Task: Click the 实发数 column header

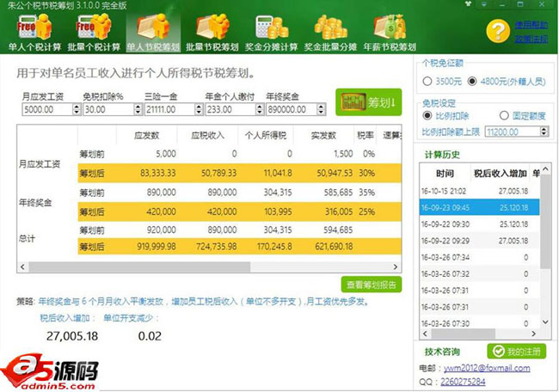Action: point(323,136)
